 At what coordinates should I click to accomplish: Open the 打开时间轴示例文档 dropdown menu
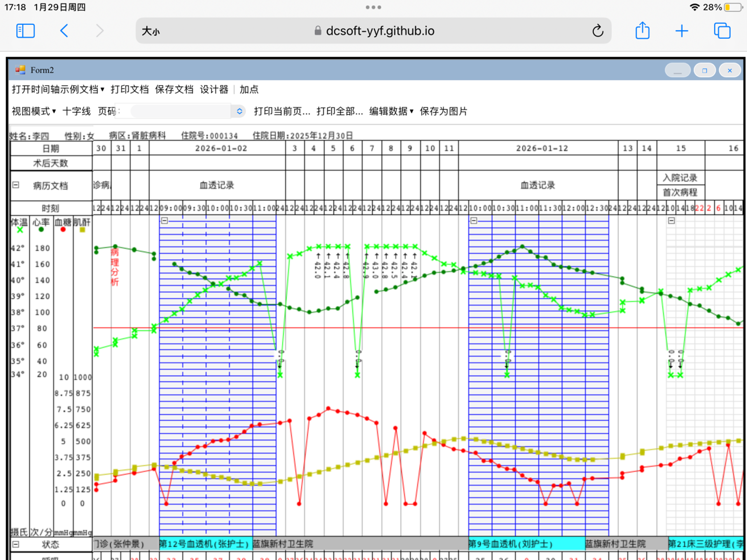point(58,90)
